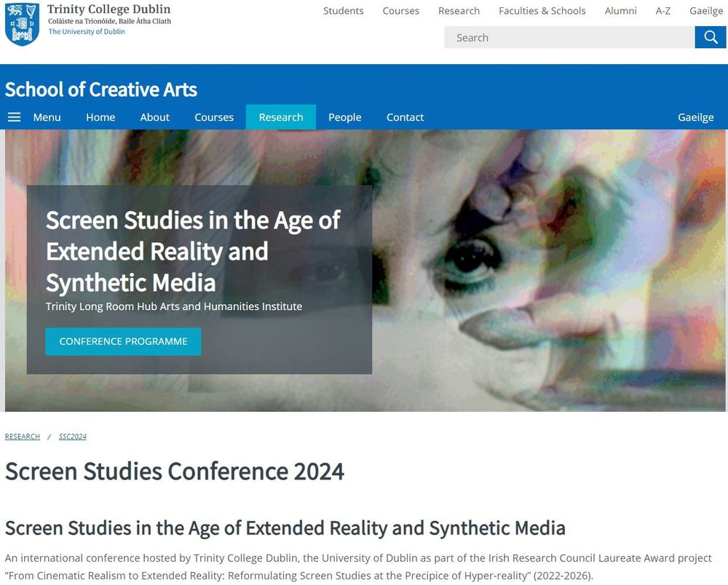
Task: Click the School of Creative Arts heading
Action: tap(100, 89)
